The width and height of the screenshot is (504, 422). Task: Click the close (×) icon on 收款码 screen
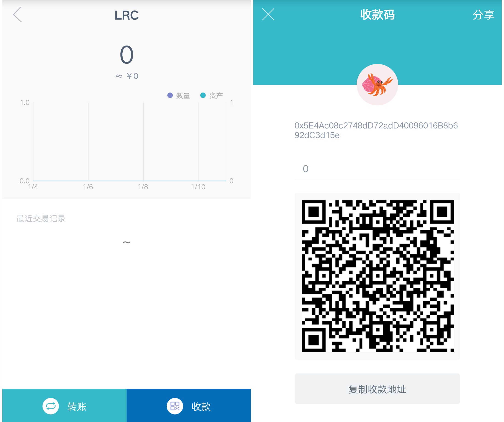tap(268, 15)
